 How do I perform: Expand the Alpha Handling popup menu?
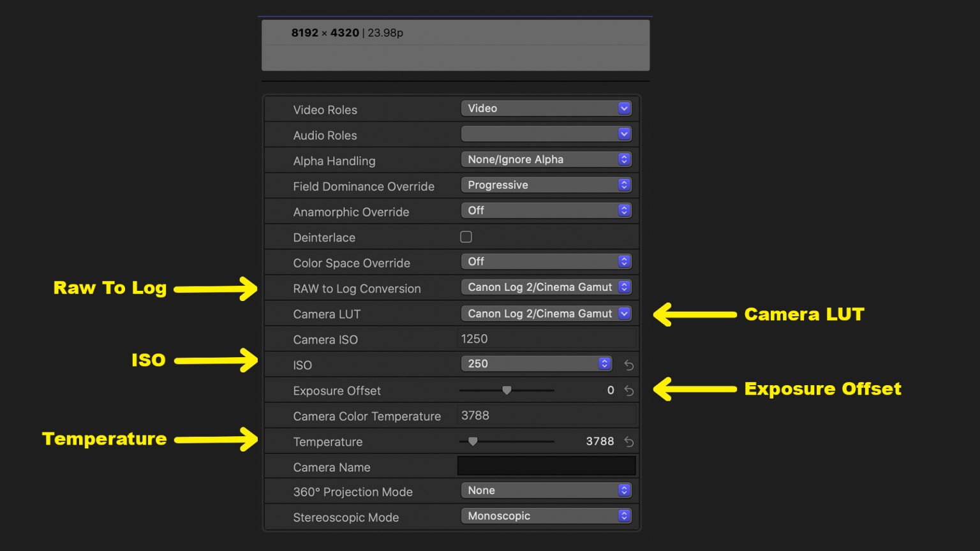click(546, 159)
